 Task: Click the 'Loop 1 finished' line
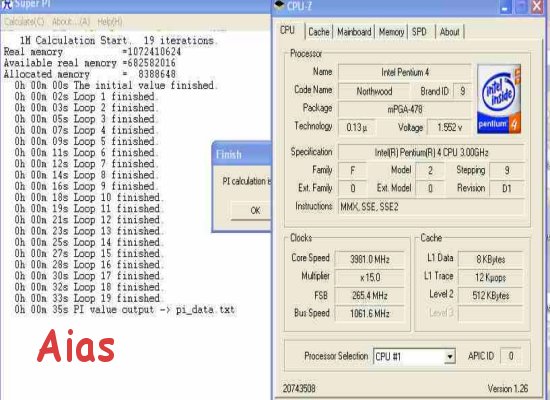click(x=86, y=96)
